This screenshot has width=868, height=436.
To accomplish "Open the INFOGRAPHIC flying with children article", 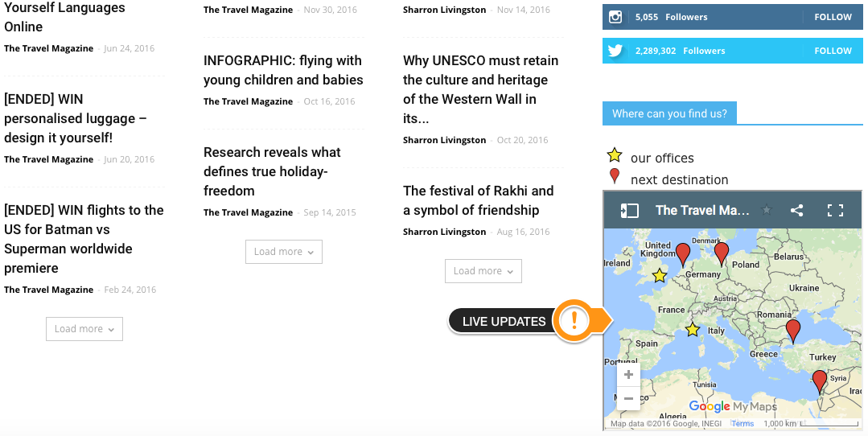I will pyautogui.click(x=283, y=70).
